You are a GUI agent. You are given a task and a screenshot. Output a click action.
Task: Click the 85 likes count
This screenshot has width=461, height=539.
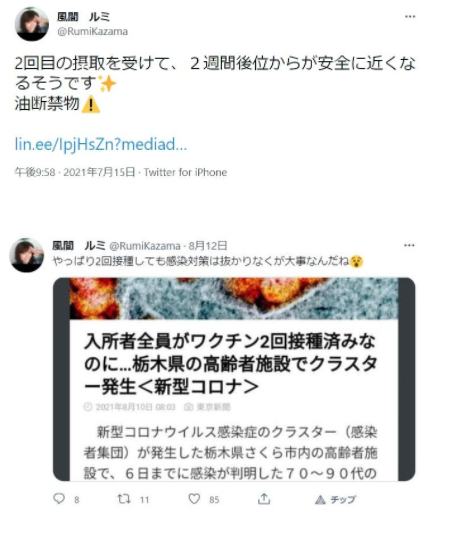[x=214, y=500]
